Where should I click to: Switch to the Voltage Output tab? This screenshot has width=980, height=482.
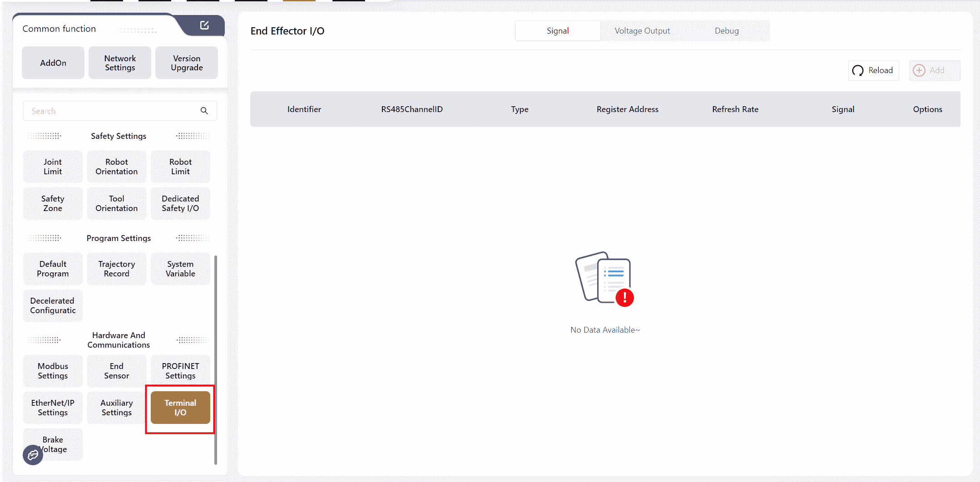coord(642,31)
